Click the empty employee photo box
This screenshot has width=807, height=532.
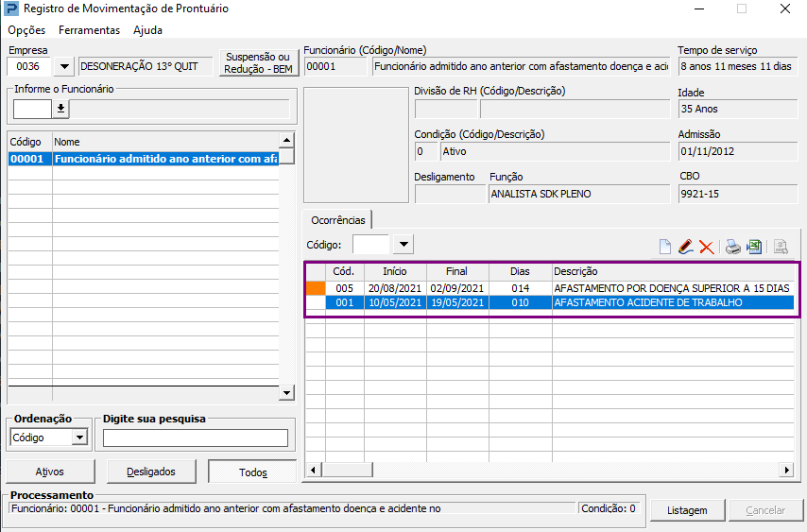(355, 146)
